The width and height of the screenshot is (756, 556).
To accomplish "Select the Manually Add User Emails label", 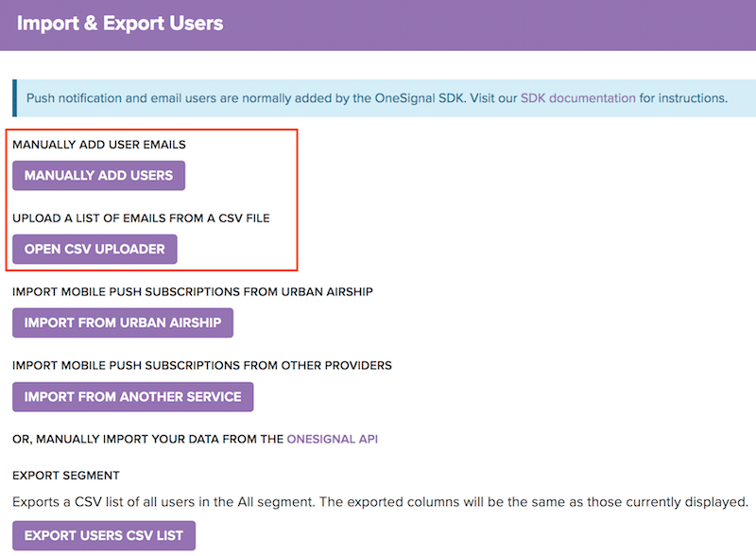I will pos(99,145).
